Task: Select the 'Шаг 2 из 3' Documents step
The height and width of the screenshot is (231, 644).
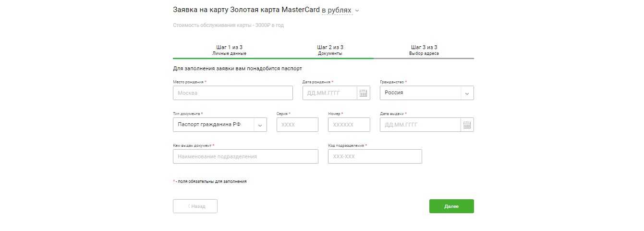Action: [x=330, y=50]
